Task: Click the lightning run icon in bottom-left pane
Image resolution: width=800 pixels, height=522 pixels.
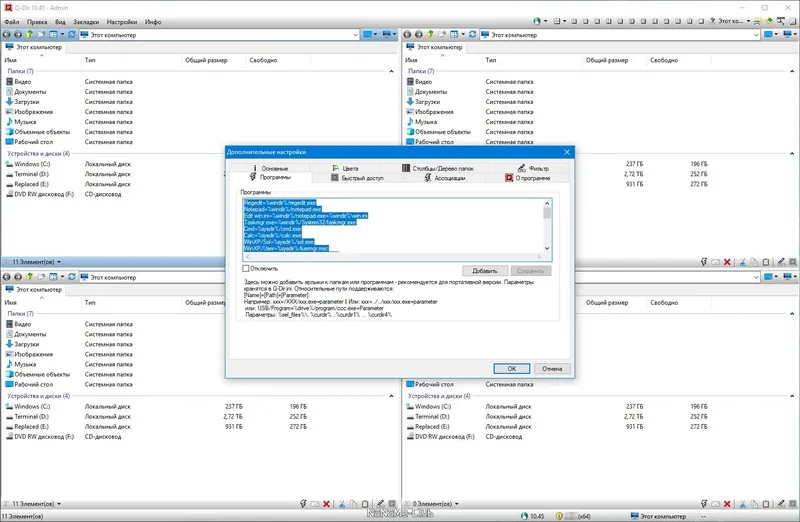Action: tap(303, 504)
